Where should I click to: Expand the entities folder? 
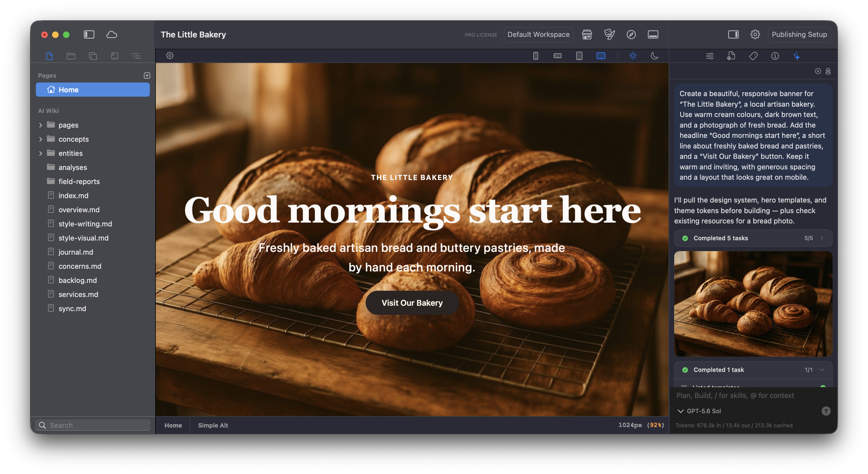[x=40, y=153]
